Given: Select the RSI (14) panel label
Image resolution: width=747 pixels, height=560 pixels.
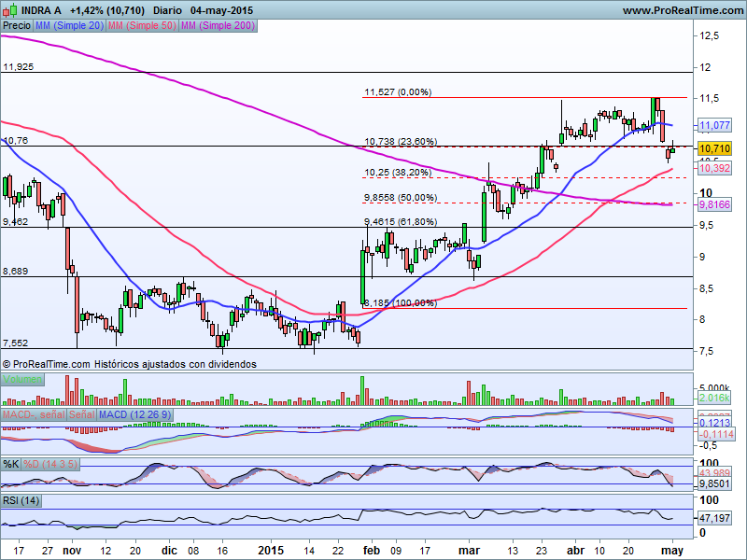Looking at the screenshot, I should click(21, 500).
